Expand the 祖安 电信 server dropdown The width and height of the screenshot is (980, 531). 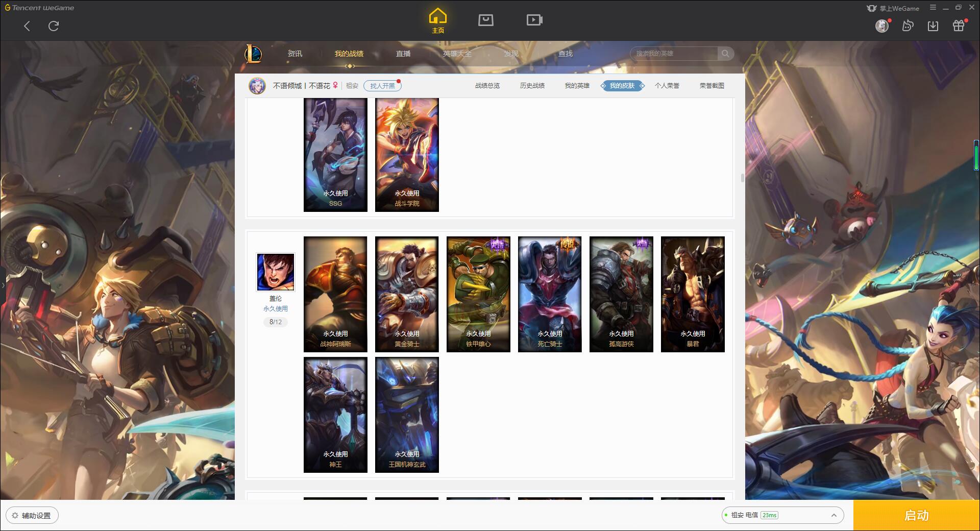pyautogui.click(x=782, y=515)
